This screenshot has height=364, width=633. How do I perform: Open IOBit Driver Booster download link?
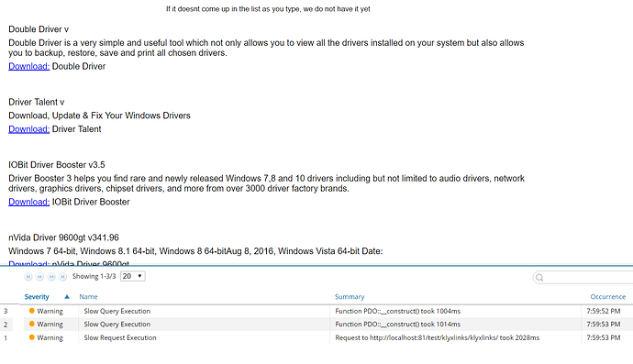(x=29, y=202)
